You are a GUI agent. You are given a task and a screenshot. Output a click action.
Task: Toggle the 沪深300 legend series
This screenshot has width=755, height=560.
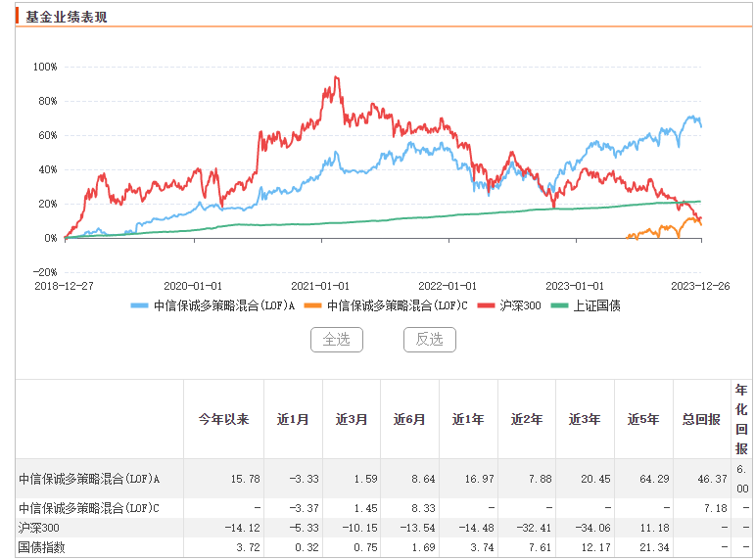(509, 305)
